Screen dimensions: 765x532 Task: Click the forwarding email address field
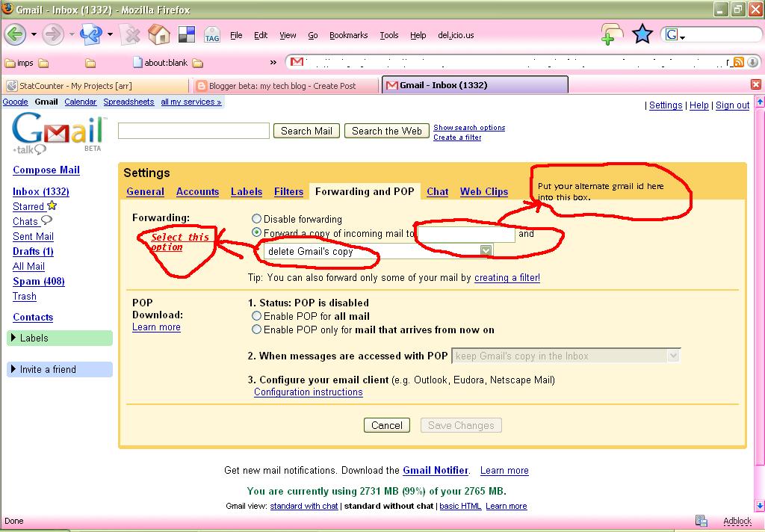pos(466,234)
